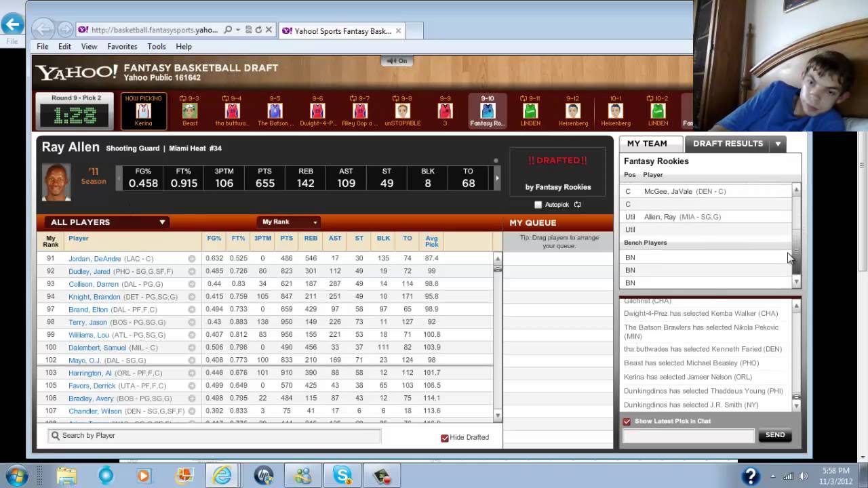
Task: Select Heisenberg avatar pick 9-12
Action: click(x=573, y=110)
